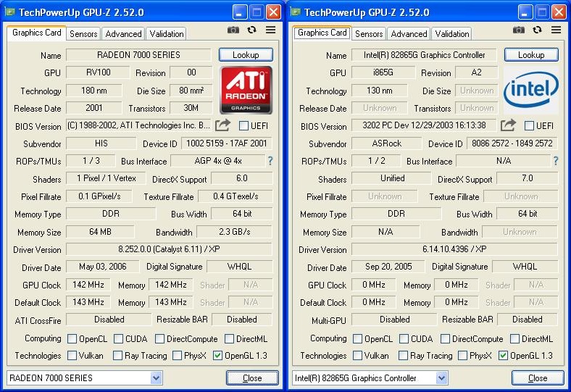
Task: Click GPU value RV100
Action: pos(98,72)
